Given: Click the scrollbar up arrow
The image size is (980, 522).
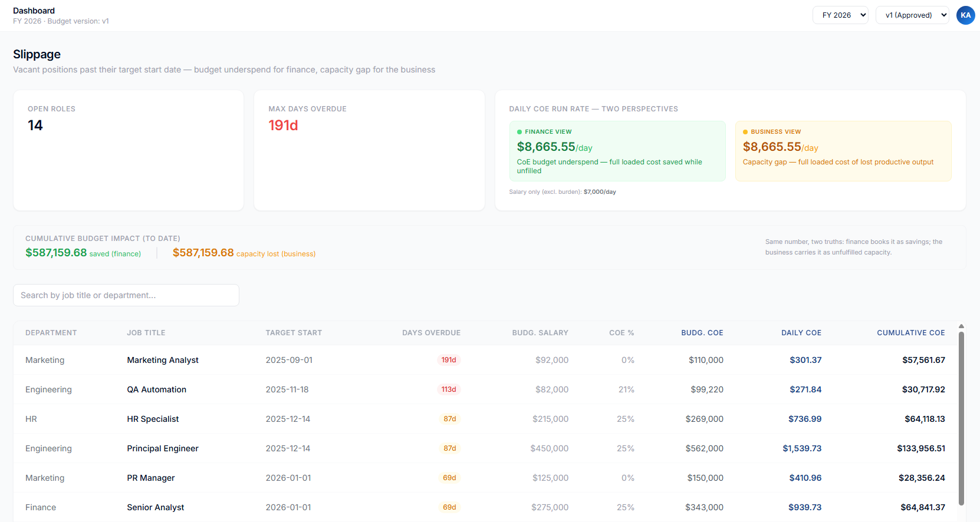Looking at the screenshot, I should coord(961,326).
